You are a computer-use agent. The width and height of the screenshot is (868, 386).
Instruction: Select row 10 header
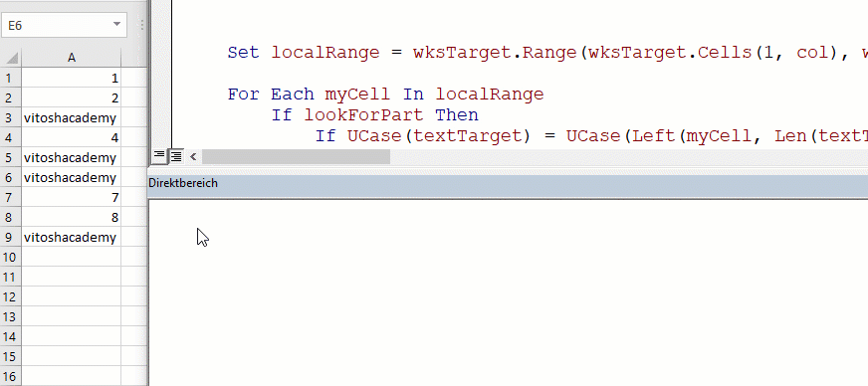pyautogui.click(x=11, y=257)
